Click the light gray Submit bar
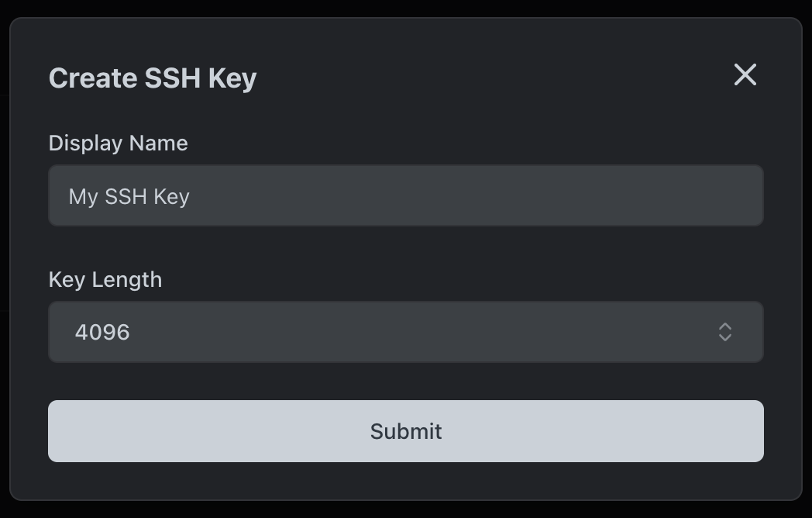Viewport: 812px width, 518px height. click(405, 431)
